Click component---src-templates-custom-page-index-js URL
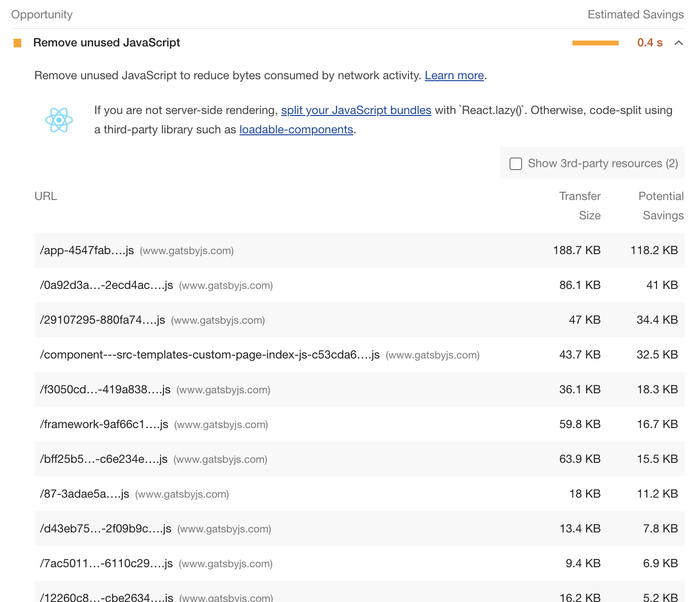700x602 pixels. point(209,355)
